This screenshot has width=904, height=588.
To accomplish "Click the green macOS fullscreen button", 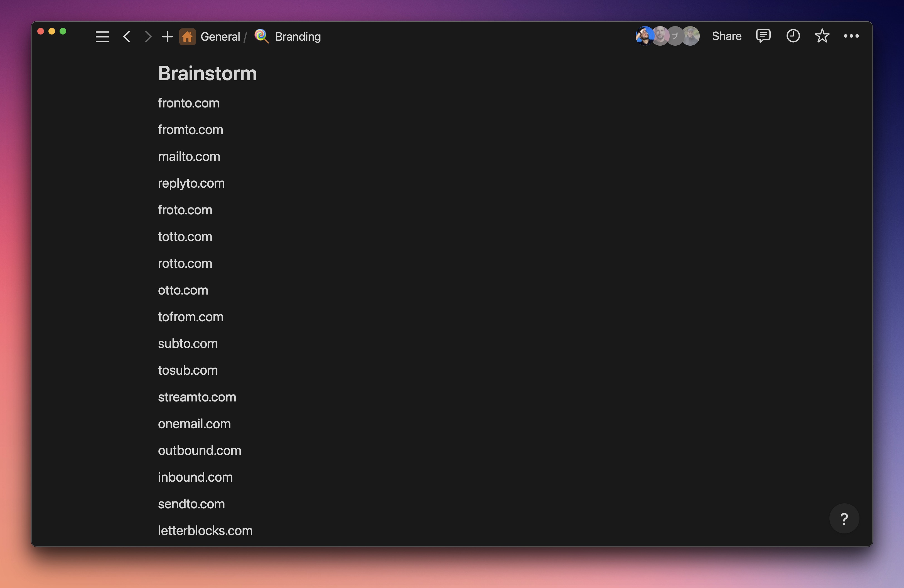I will point(63,31).
